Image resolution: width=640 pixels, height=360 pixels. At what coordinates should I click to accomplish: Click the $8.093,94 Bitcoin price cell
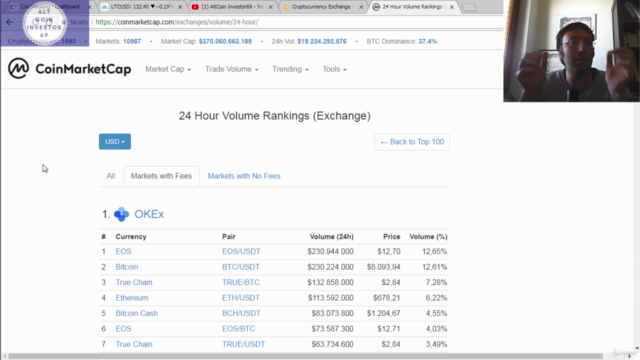pos(383,267)
